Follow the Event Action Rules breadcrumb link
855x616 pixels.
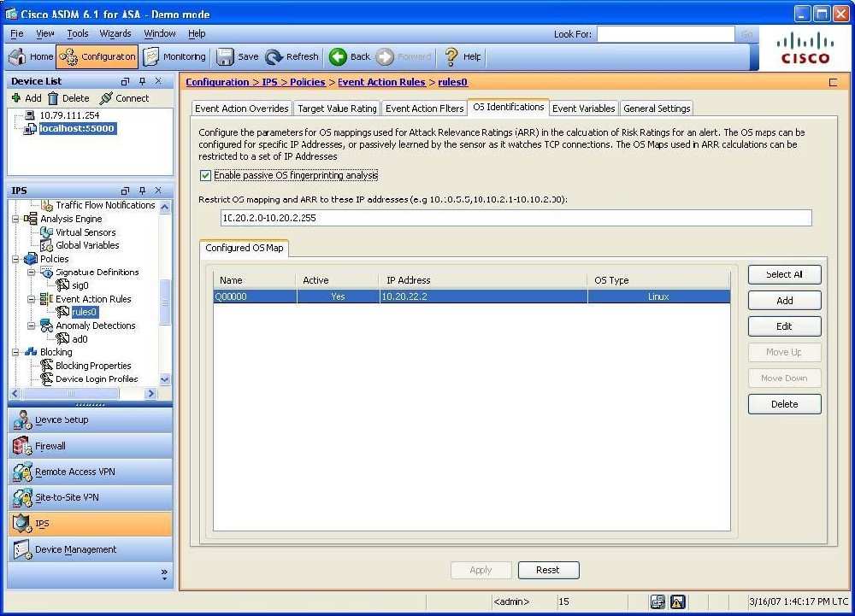(x=381, y=82)
